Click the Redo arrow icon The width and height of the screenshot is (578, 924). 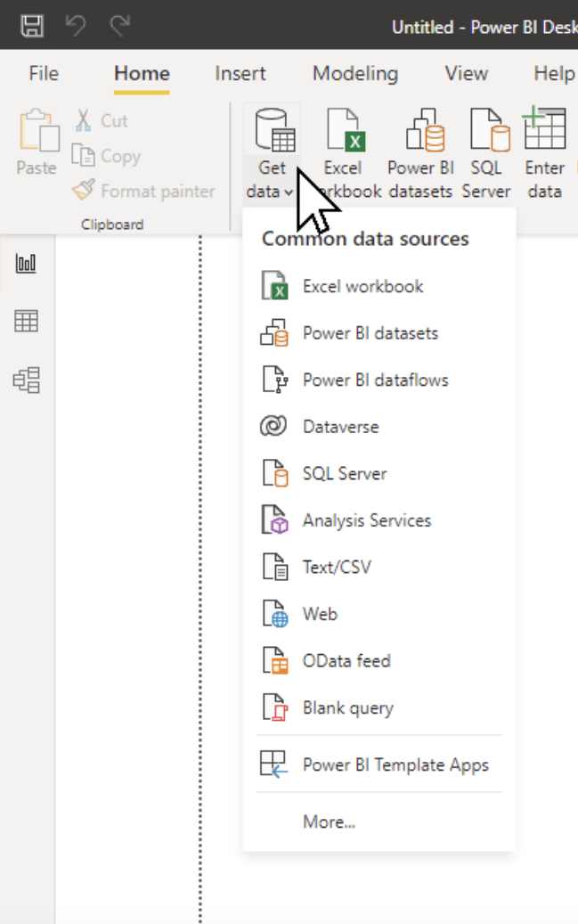(120, 25)
